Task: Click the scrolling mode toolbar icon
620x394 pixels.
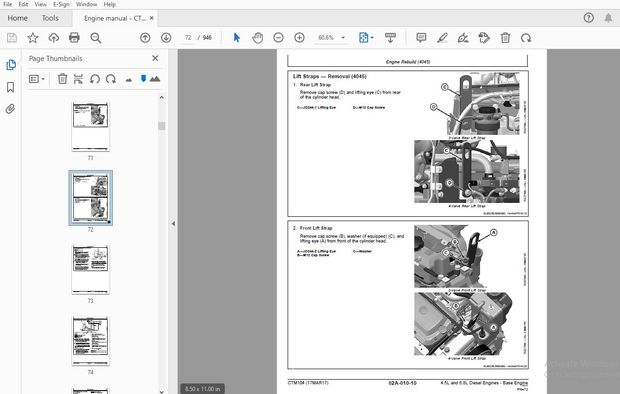Action: (390, 38)
